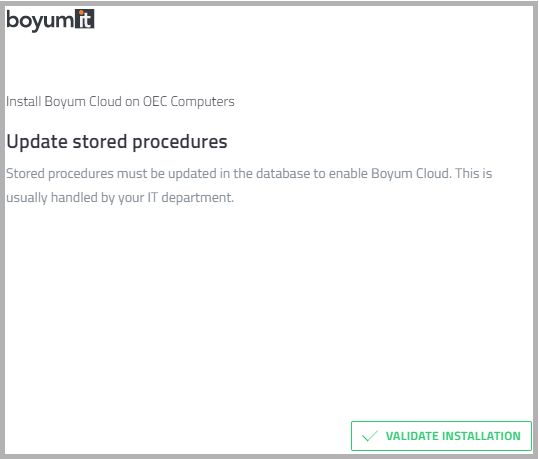Click the Validate Installation button
Screen dimensions: 539x459
(441, 436)
